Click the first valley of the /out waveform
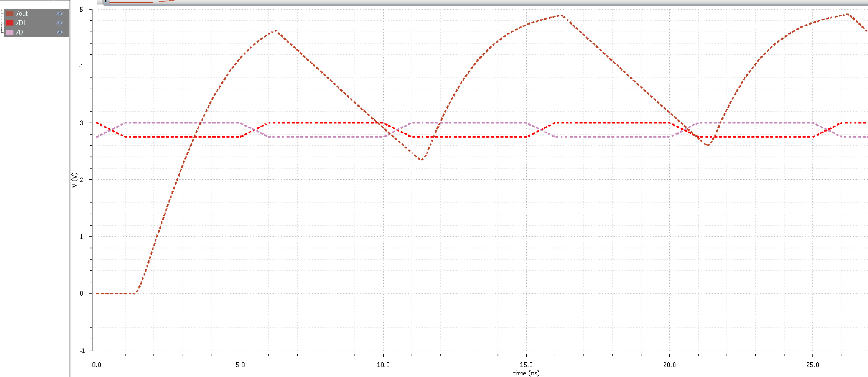Image resolution: width=868 pixels, height=377 pixels. click(x=422, y=159)
